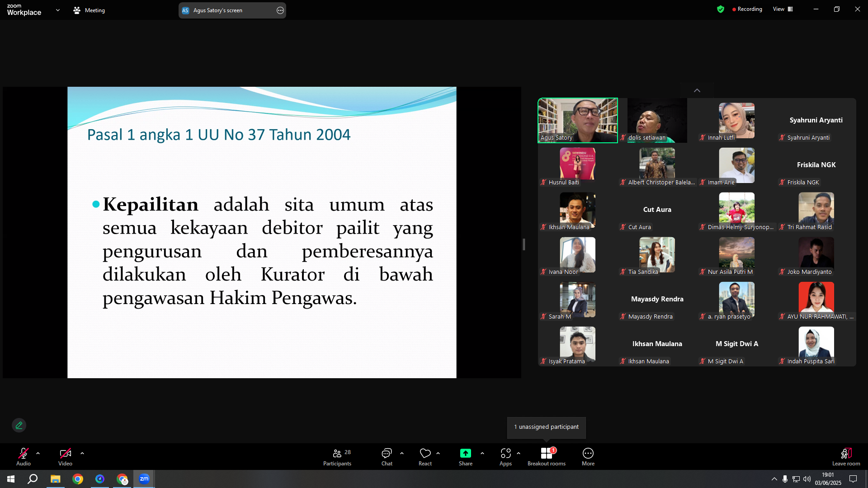Image resolution: width=868 pixels, height=488 pixels.
Task: Select Husnul Baiti participant tile
Action: (578, 165)
